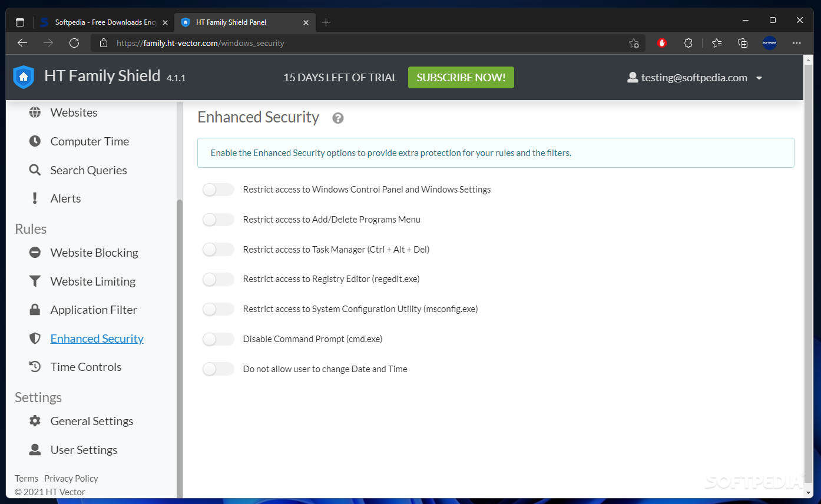The width and height of the screenshot is (821, 504).
Task: Click the padlock icon beside Application Filter
Action: (35, 310)
